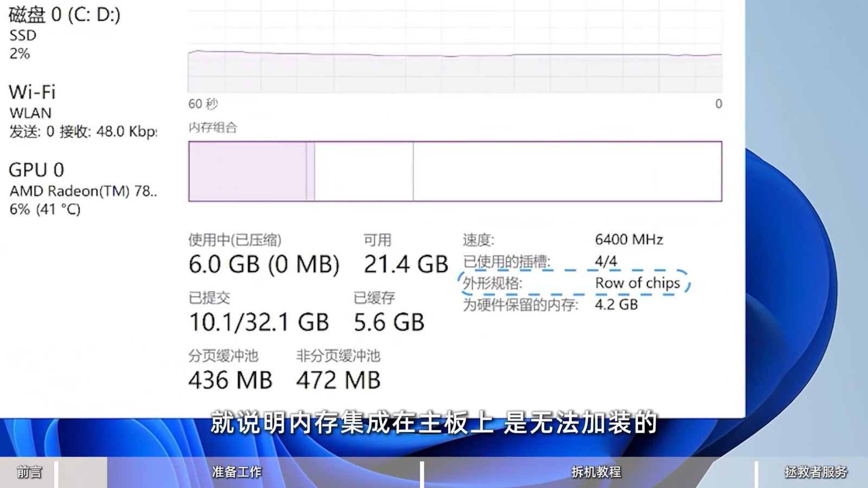Viewport: 868px width, 488px height.
Task: Click the 21.4 GB available memory value
Action: [x=406, y=265]
